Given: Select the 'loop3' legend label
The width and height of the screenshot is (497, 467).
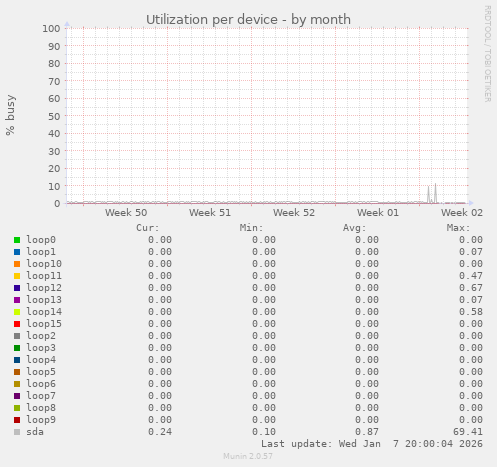Looking at the screenshot, I should pyautogui.click(x=41, y=348).
